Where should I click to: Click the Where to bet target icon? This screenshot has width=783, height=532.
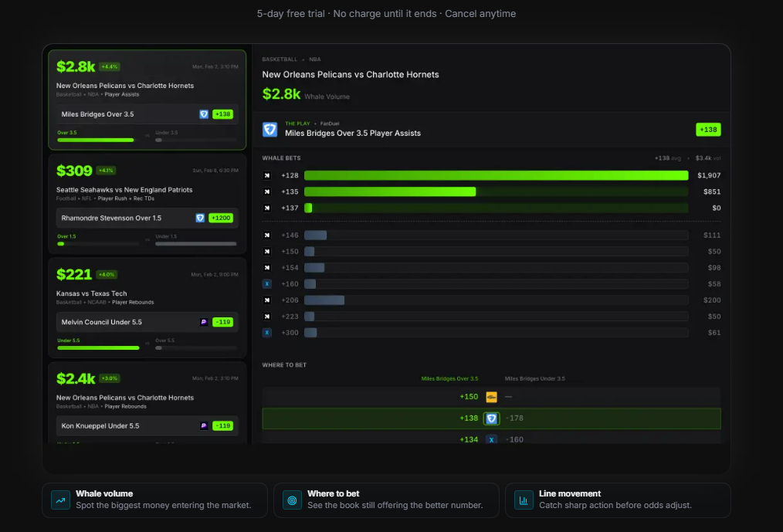click(x=292, y=500)
